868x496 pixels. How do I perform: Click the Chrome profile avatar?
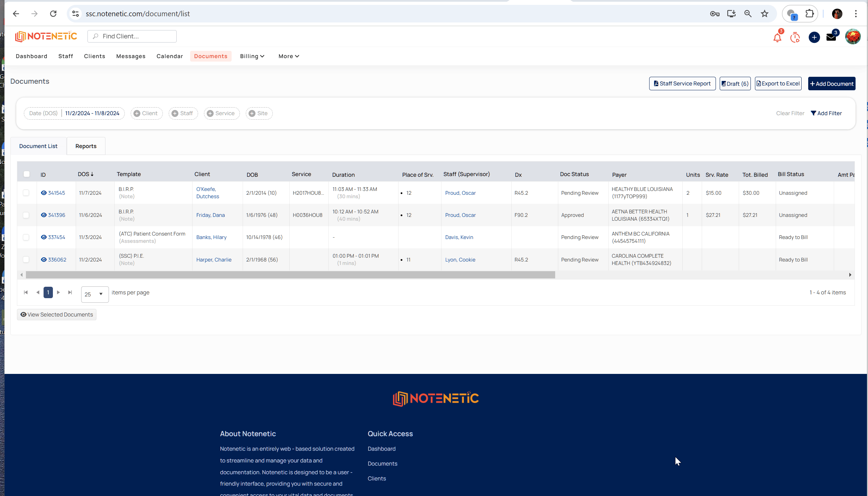[837, 14]
